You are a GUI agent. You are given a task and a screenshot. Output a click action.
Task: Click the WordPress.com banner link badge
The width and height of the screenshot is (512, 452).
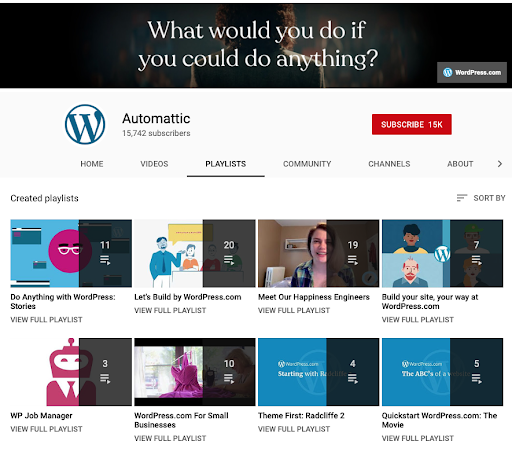pyautogui.click(x=472, y=72)
